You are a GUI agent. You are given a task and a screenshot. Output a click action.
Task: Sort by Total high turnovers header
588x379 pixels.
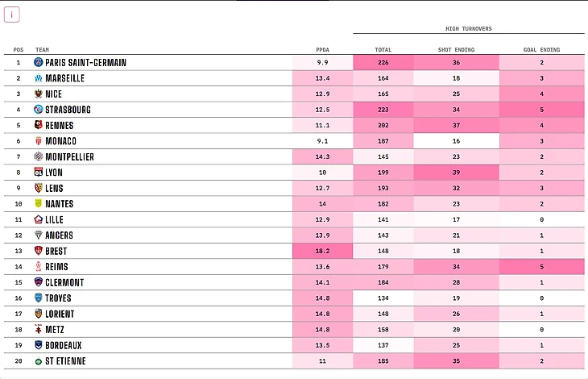click(x=383, y=50)
